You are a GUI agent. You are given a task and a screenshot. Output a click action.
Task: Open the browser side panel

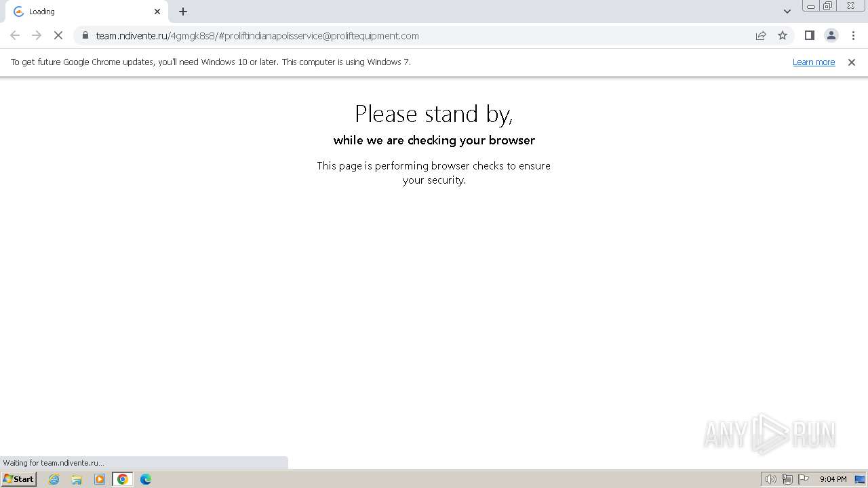pos(809,35)
